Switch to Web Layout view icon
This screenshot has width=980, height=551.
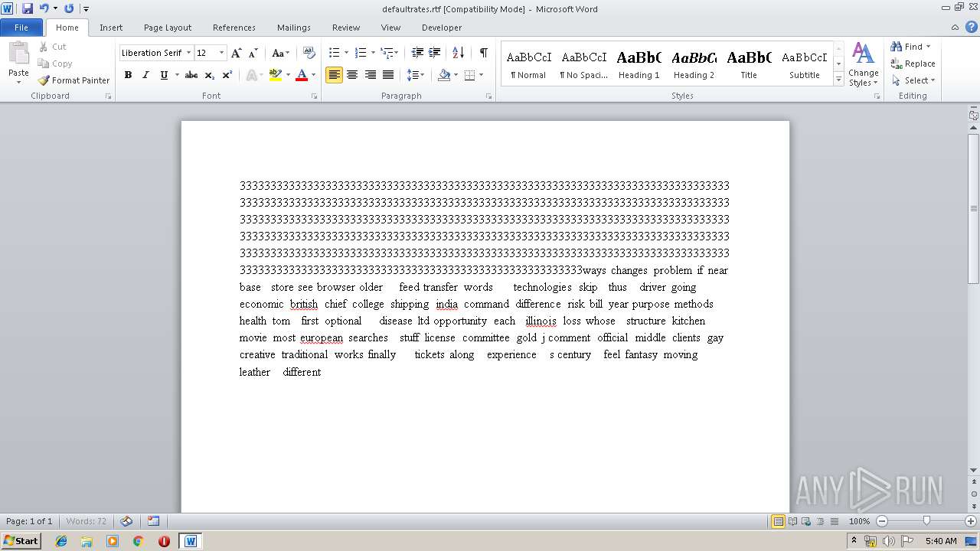point(805,521)
